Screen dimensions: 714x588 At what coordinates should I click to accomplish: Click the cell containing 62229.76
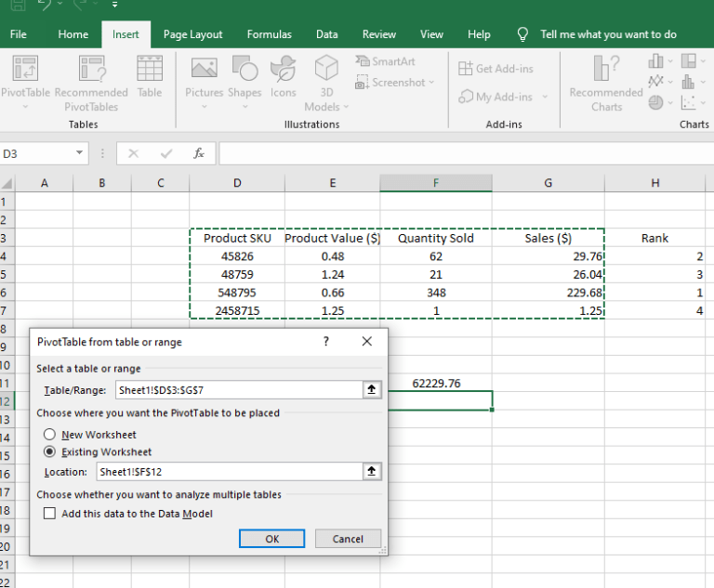436,384
